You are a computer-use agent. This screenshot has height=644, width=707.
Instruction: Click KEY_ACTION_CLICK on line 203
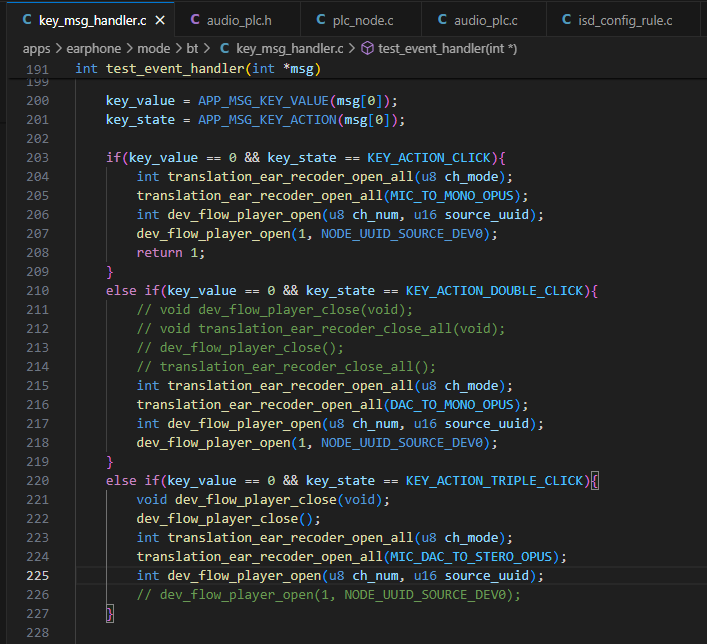[x=429, y=158]
